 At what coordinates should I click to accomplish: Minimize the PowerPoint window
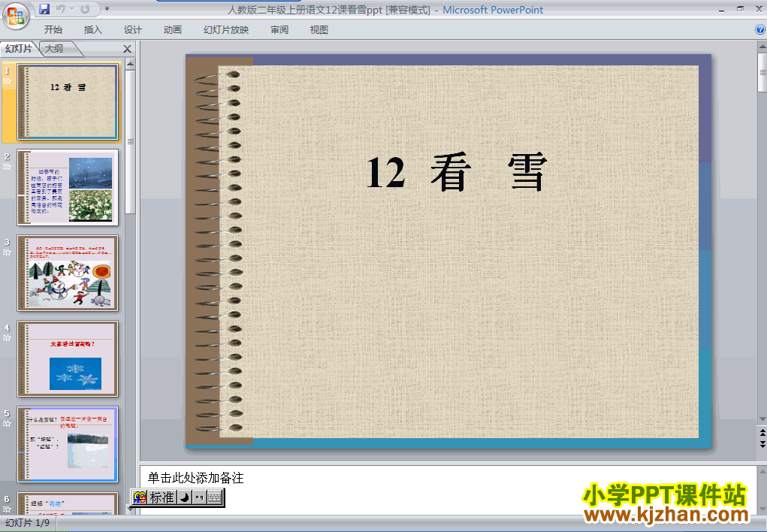(721, 9)
